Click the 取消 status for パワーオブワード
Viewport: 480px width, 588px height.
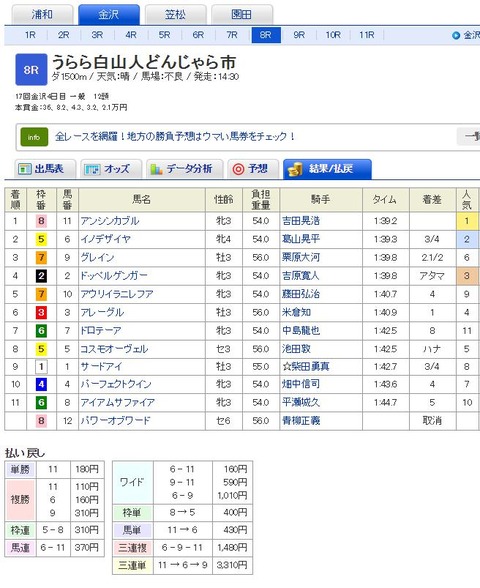pyautogui.click(x=432, y=421)
